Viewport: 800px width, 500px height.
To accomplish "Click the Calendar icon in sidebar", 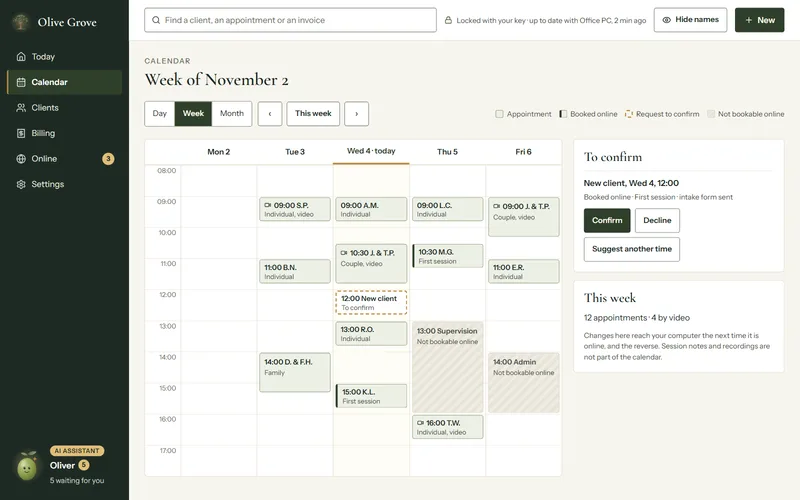I will pyautogui.click(x=21, y=82).
